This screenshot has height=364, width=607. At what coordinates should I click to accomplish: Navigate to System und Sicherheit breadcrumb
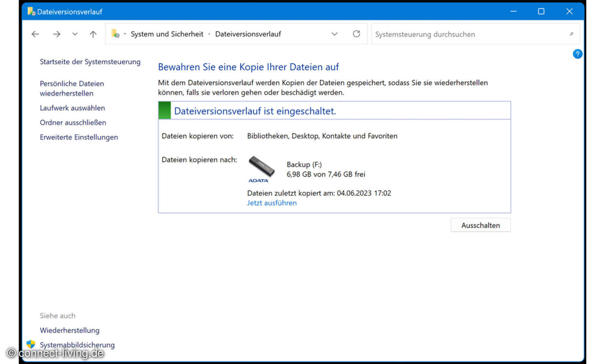click(x=167, y=34)
